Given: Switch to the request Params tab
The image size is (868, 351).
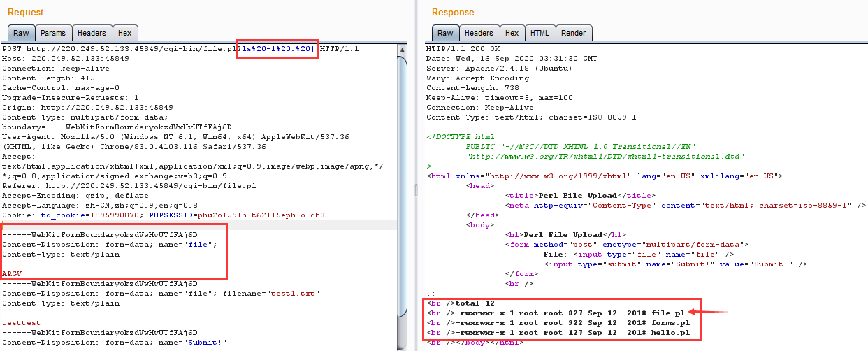Looking at the screenshot, I should click(x=52, y=33).
